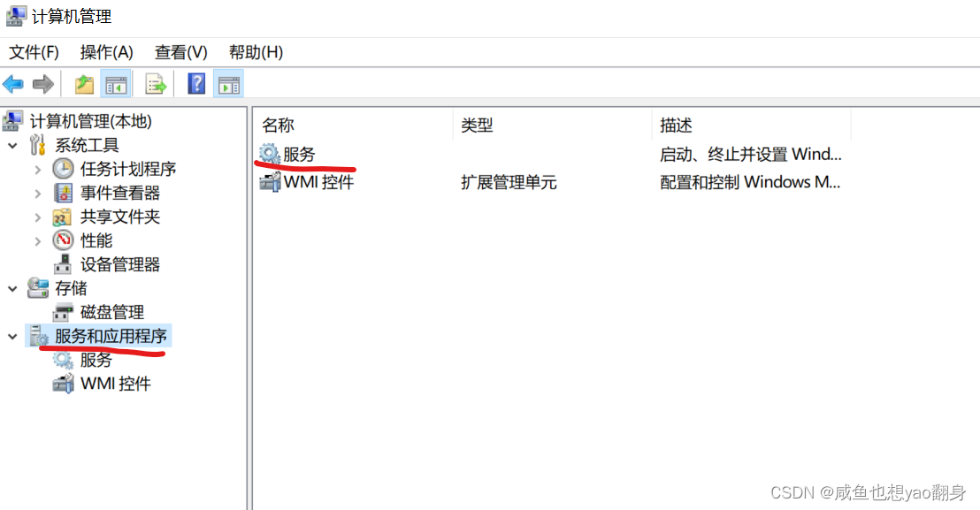Select 服务和应用程序 in the tree
The height and width of the screenshot is (510, 980).
click(111, 336)
